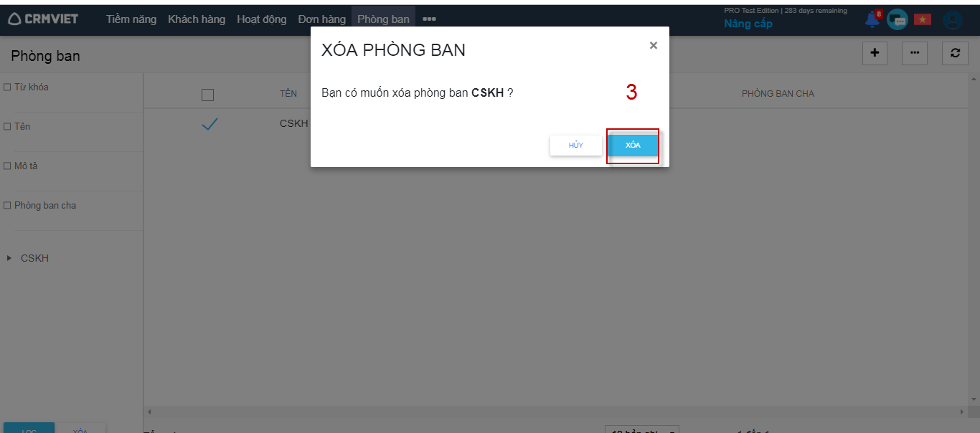This screenshot has width=980, height=433.
Task: Click the plus icon to add department
Action: 875,53
